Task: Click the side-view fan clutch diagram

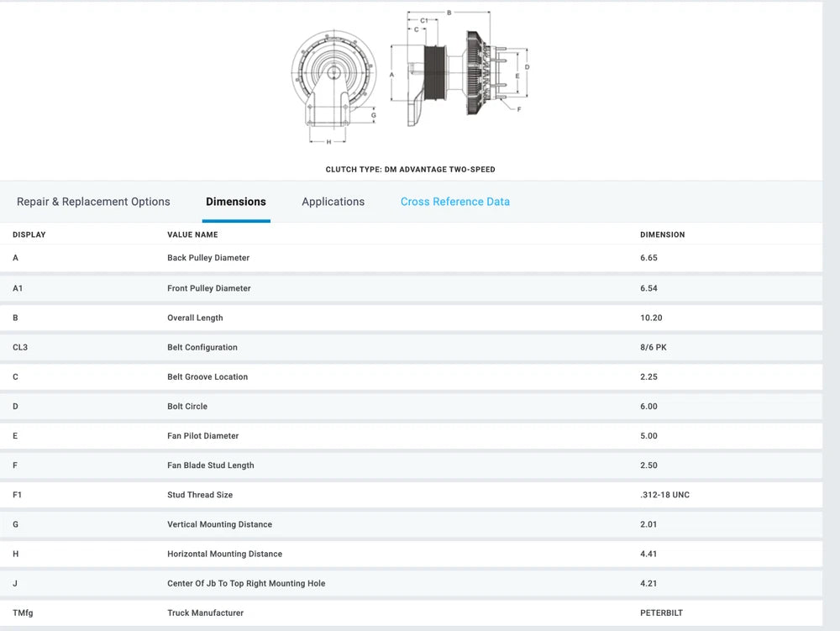Action: pyautogui.click(x=462, y=77)
